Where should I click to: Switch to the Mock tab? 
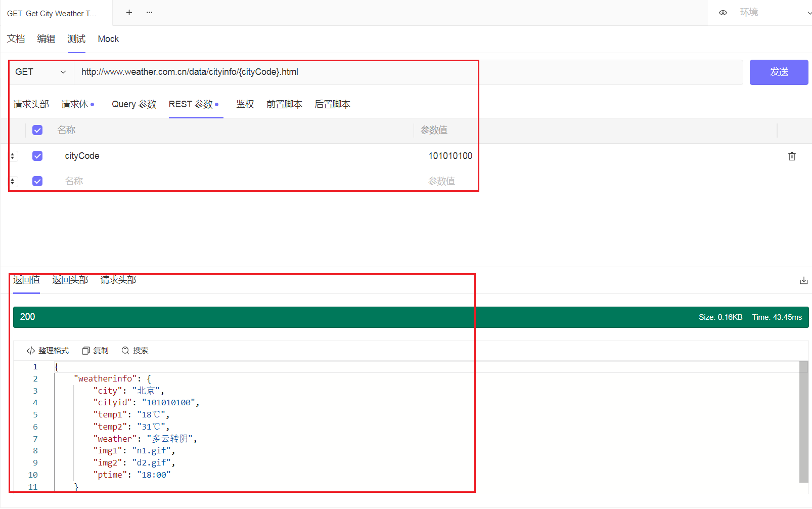(x=108, y=39)
